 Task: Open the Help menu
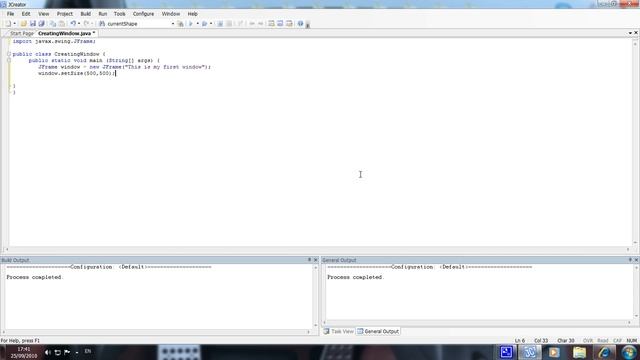pos(193,14)
